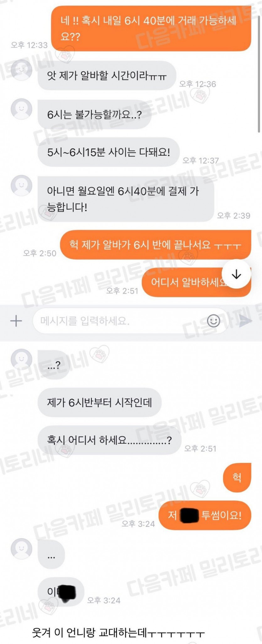Viewport: 262px width, 644px height.
Task: Tap the send arrow icon
Action: pos(245,321)
